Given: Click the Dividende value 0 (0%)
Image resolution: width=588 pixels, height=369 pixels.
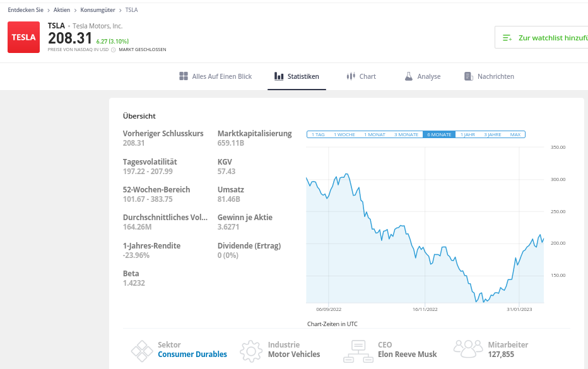Looking at the screenshot, I should (228, 255).
